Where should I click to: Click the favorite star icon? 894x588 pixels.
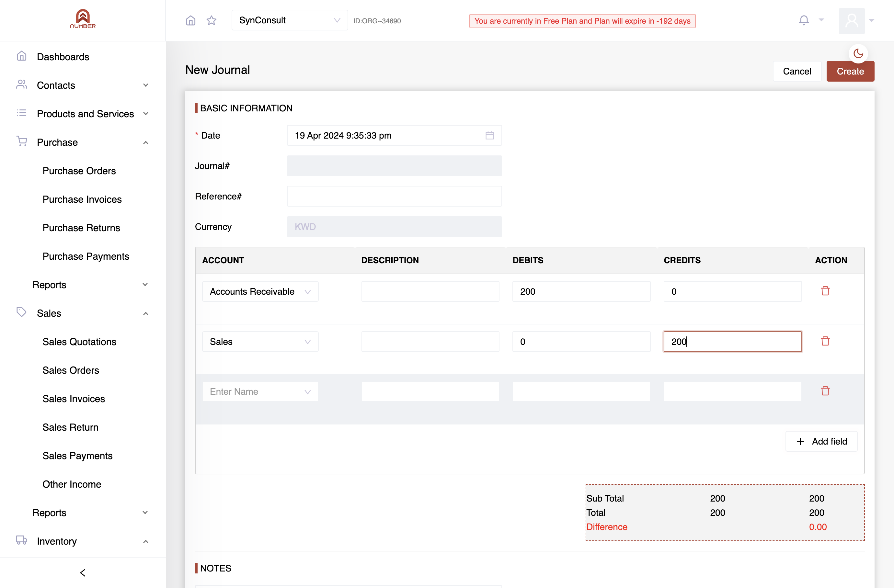click(212, 20)
